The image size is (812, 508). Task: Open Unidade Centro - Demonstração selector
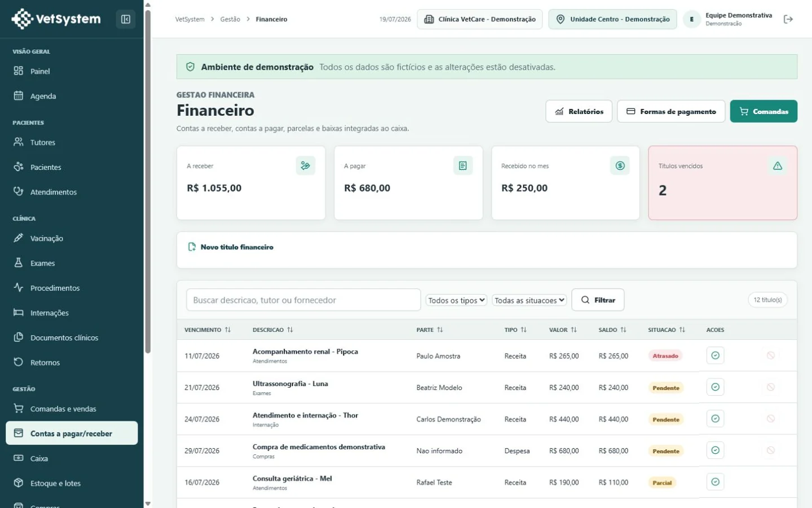(612, 19)
